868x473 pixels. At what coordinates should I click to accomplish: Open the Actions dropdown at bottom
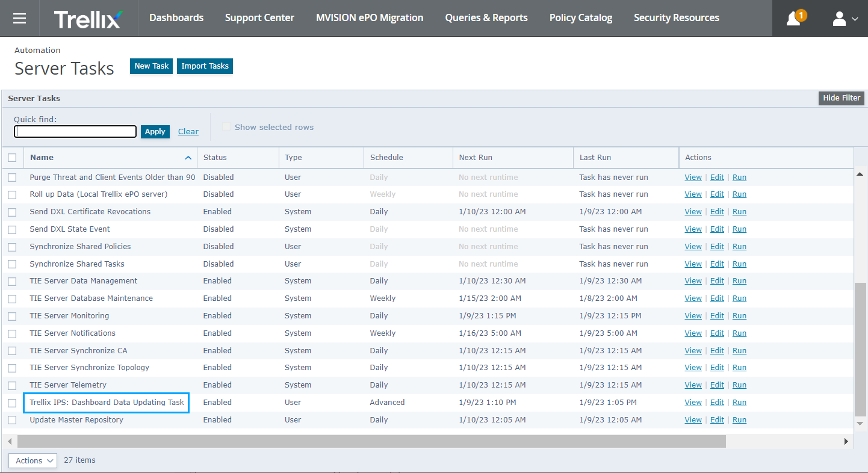(x=33, y=460)
